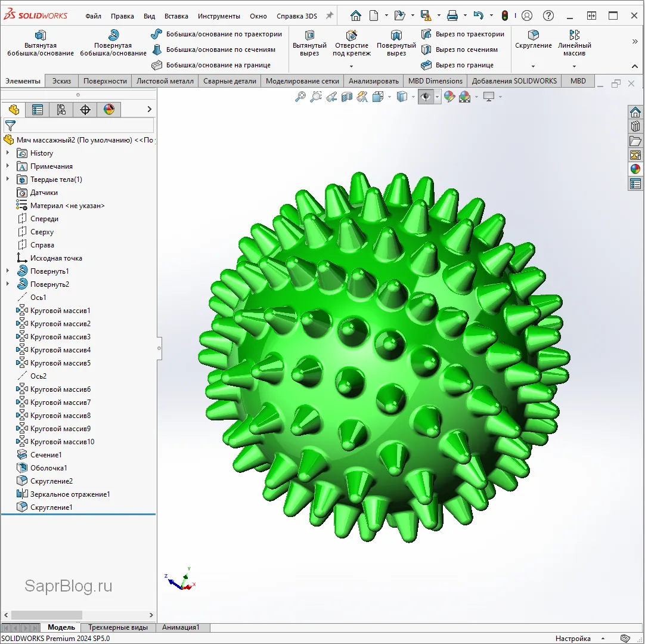Select the Revolved Cut tool (Повернутый вырез)
Image resolution: width=645 pixels, height=644 pixels.
pyautogui.click(x=396, y=36)
